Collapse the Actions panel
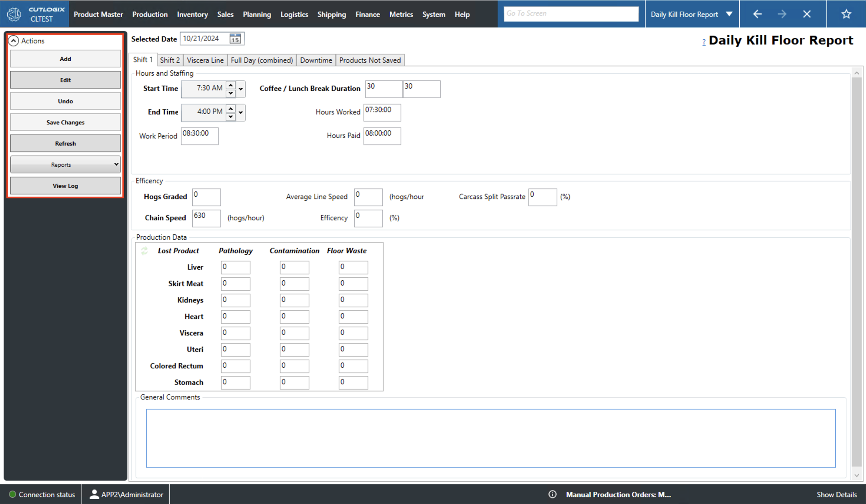 coord(14,41)
